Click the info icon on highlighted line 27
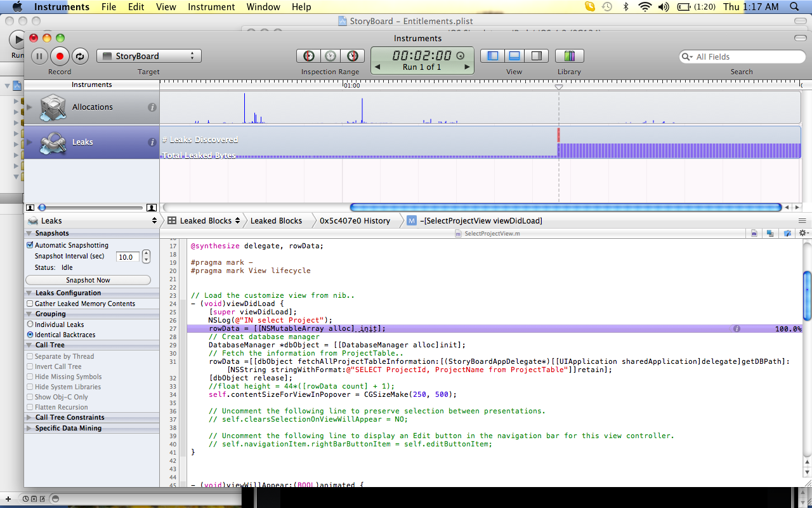Viewport: 812px width, 508px height. 737,329
